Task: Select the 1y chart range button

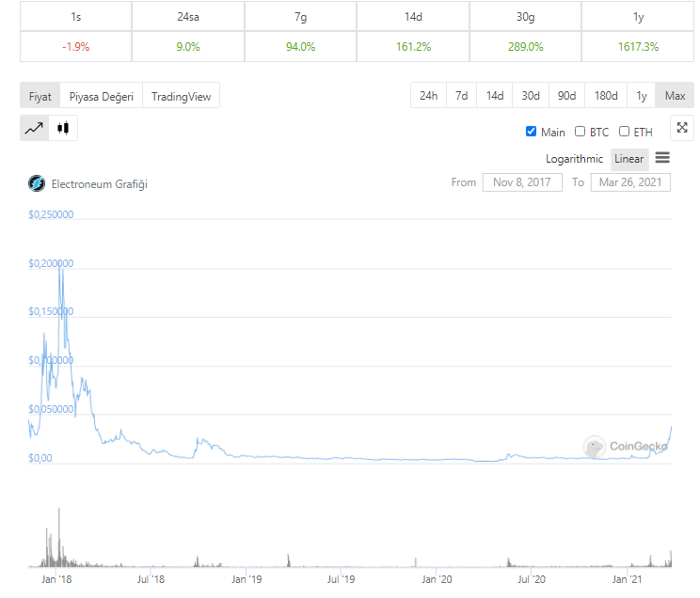Action: point(642,96)
